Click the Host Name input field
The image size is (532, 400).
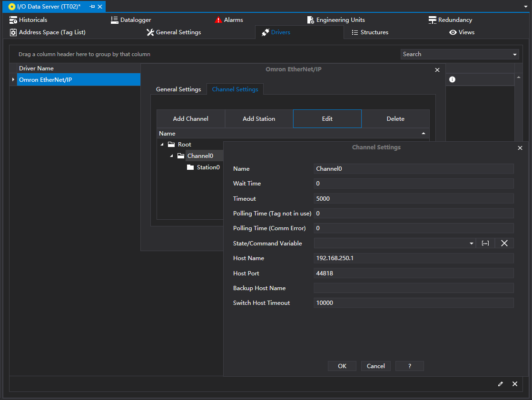pyautogui.click(x=414, y=258)
